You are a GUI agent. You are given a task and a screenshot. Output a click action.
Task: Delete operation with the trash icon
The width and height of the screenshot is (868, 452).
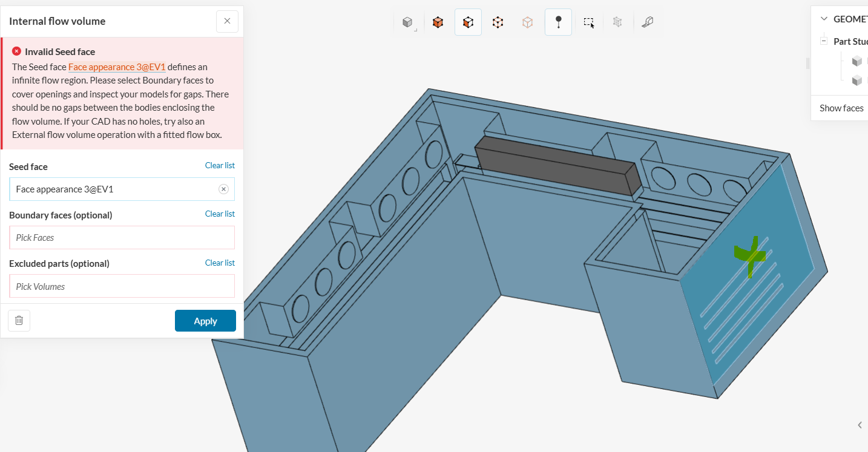(x=19, y=321)
